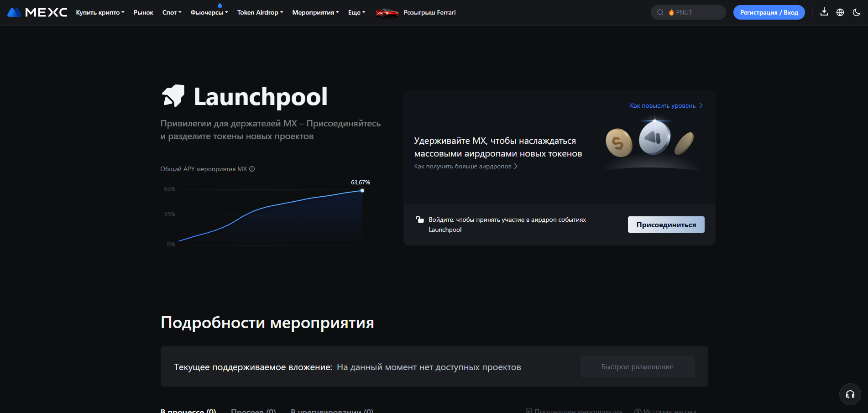
Task: Click the Launchpool heading text
Action: coord(261,97)
